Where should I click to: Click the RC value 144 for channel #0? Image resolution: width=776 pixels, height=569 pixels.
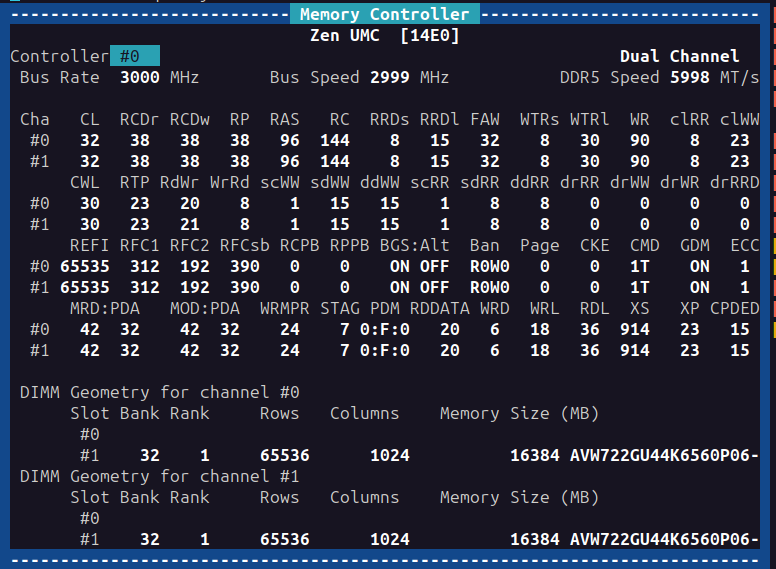tap(335, 141)
